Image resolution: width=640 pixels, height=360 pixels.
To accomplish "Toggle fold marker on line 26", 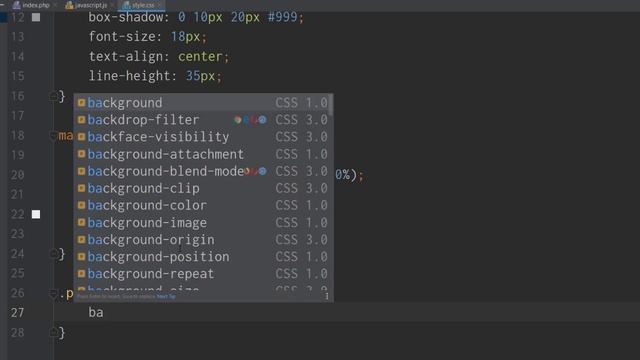I will tap(53, 293).
